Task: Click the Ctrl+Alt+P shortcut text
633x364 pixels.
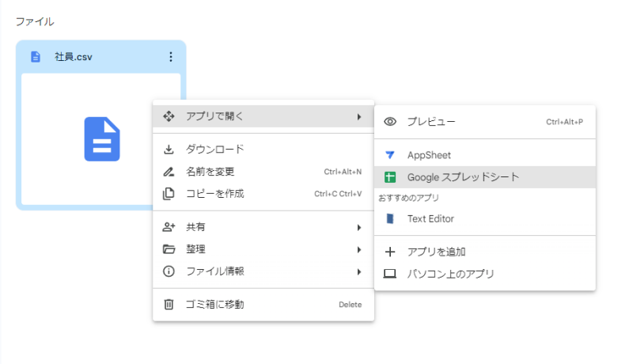Action: (564, 122)
